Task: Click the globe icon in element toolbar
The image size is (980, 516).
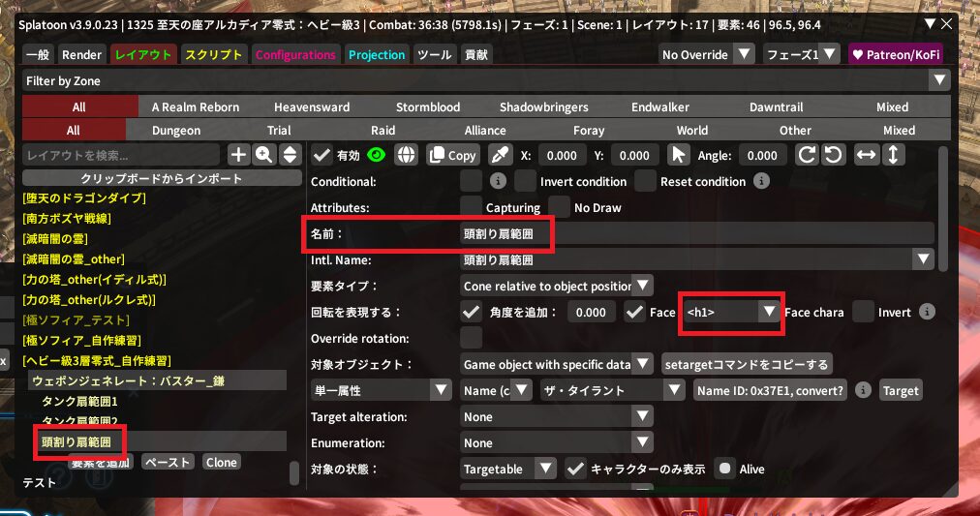Action: coord(407,155)
